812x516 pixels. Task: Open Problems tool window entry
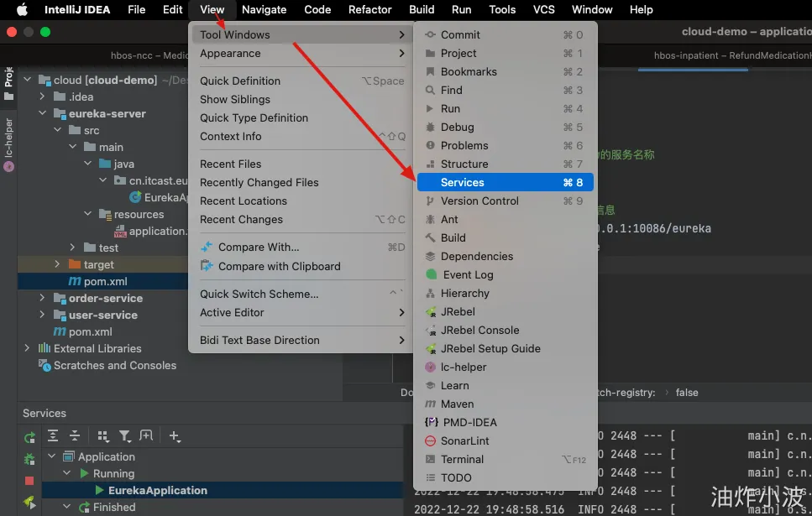click(505, 145)
